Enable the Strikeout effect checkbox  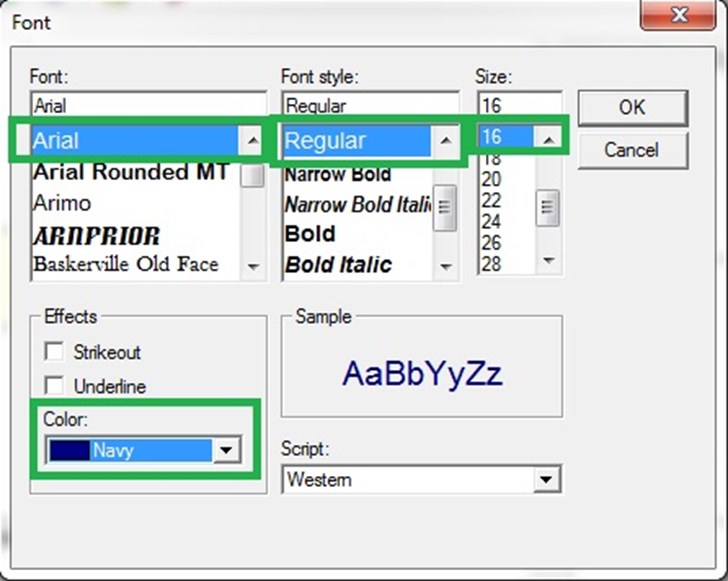tap(54, 351)
